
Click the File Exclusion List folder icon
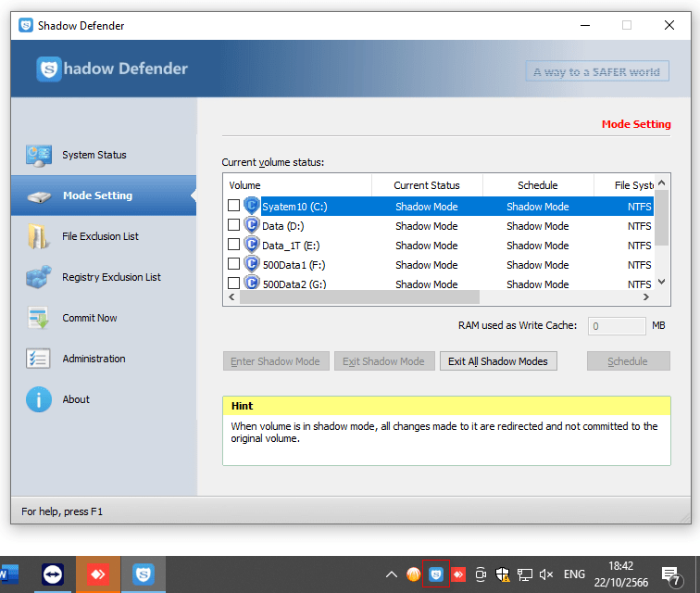38,236
